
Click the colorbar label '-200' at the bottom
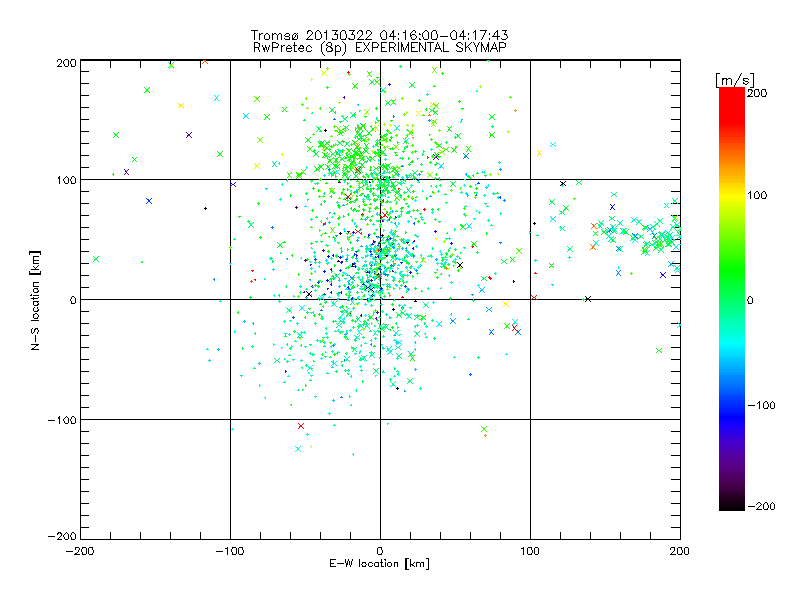pyautogui.click(x=761, y=506)
